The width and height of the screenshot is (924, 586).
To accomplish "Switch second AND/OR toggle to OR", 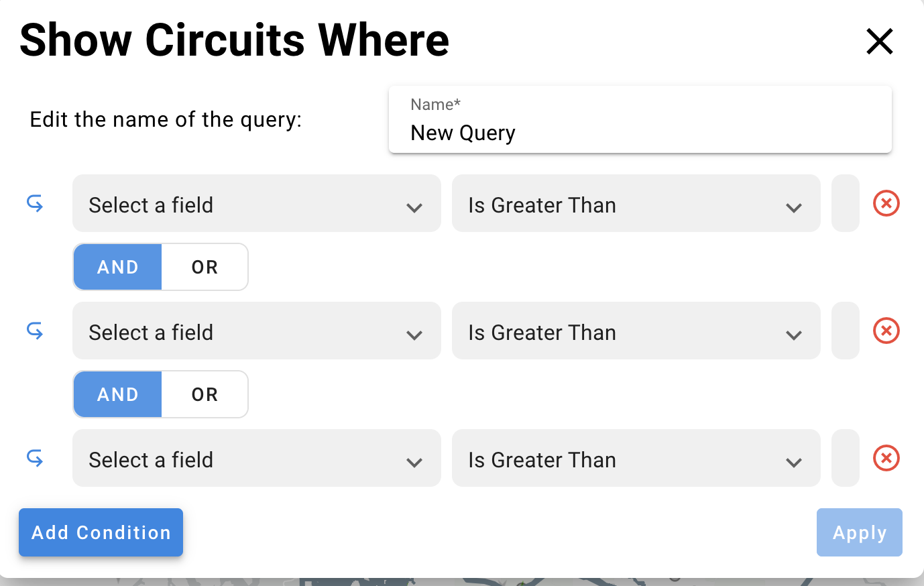I will (x=205, y=394).
